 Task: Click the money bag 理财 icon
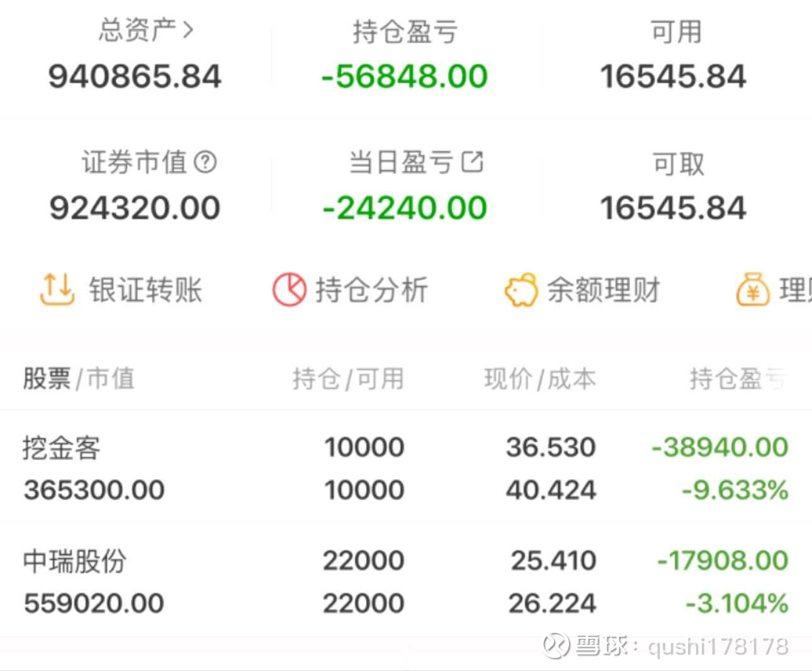pos(753,290)
